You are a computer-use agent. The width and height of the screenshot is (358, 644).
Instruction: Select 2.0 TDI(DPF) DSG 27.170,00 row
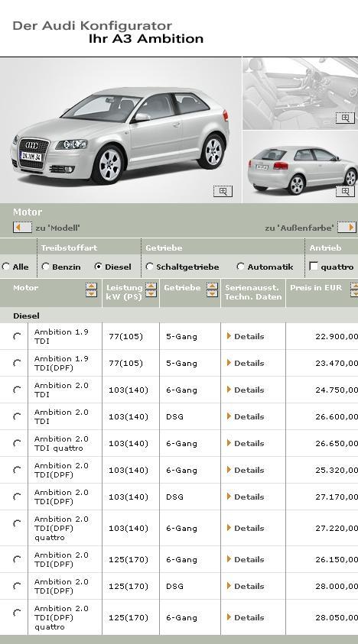click(17, 497)
